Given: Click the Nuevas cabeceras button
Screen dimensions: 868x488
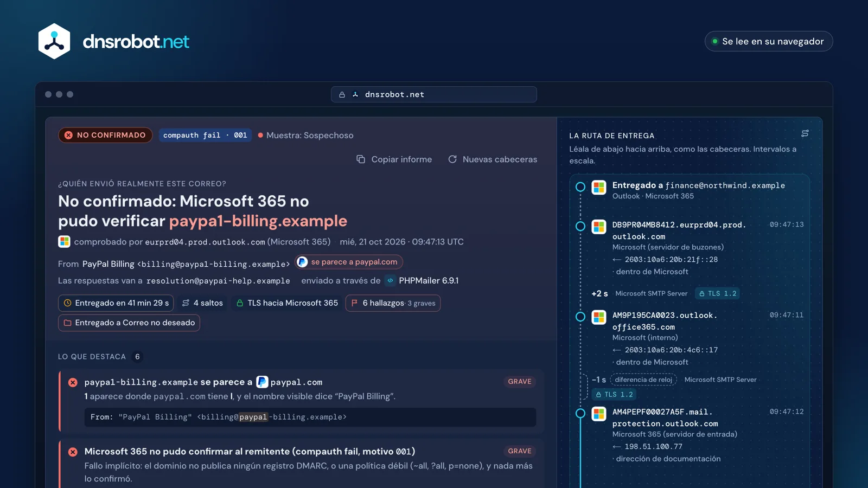Looking at the screenshot, I should [493, 159].
